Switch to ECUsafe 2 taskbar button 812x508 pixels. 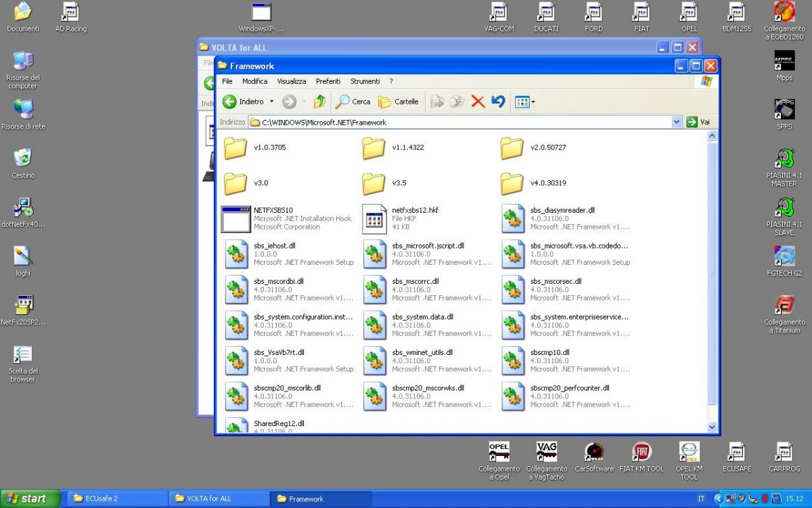point(116,499)
